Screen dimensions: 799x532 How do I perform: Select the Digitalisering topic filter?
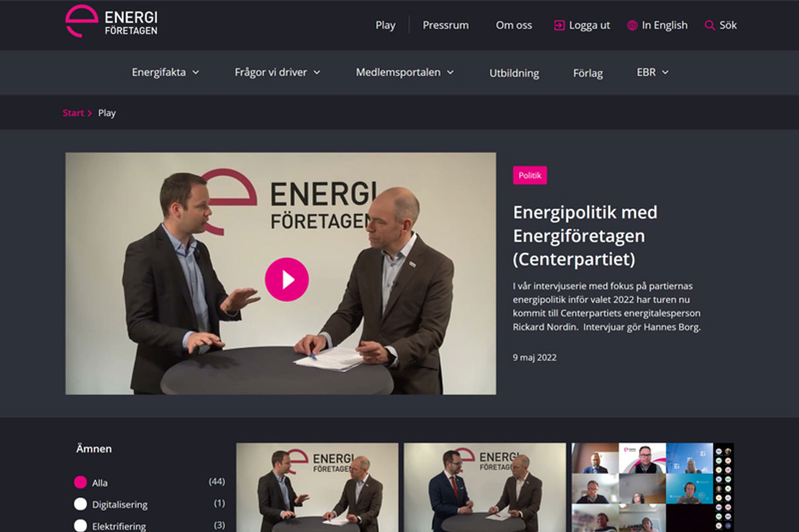tap(81, 504)
